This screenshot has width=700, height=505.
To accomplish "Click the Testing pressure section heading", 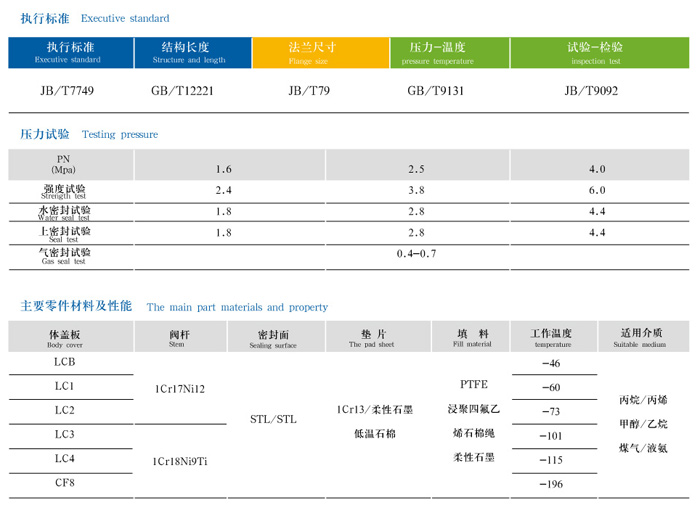I will (x=89, y=134).
